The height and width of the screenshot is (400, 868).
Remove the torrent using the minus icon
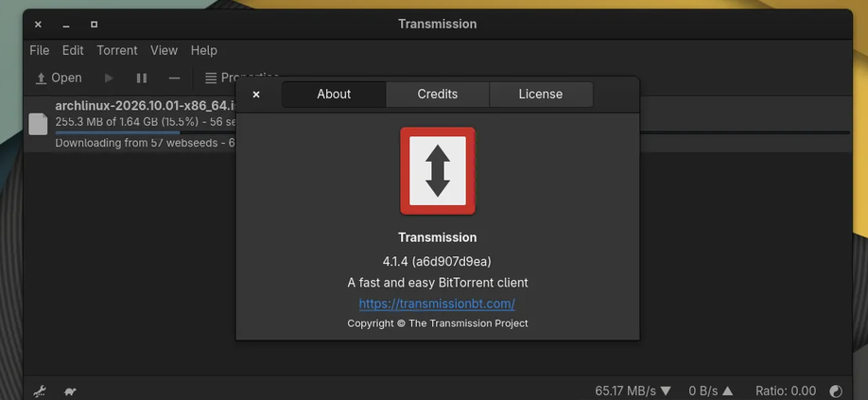(x=174, y=78)
